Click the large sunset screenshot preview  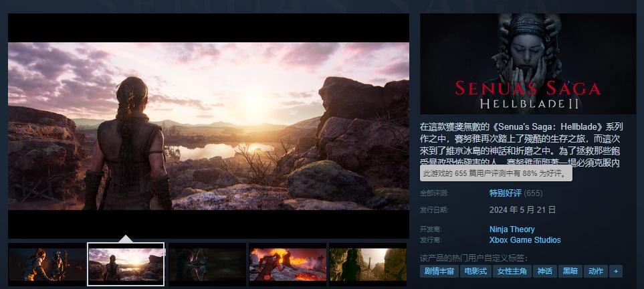(208, 126)
